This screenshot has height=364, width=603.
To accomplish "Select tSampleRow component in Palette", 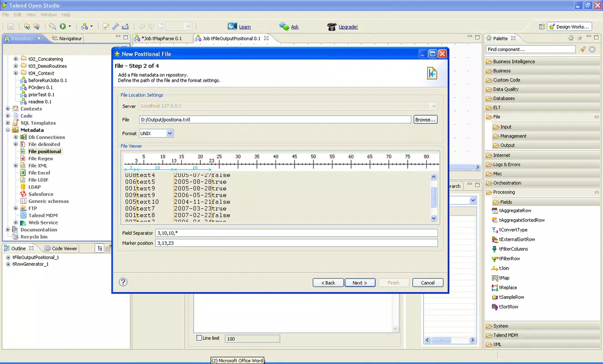I will point(508,297).
